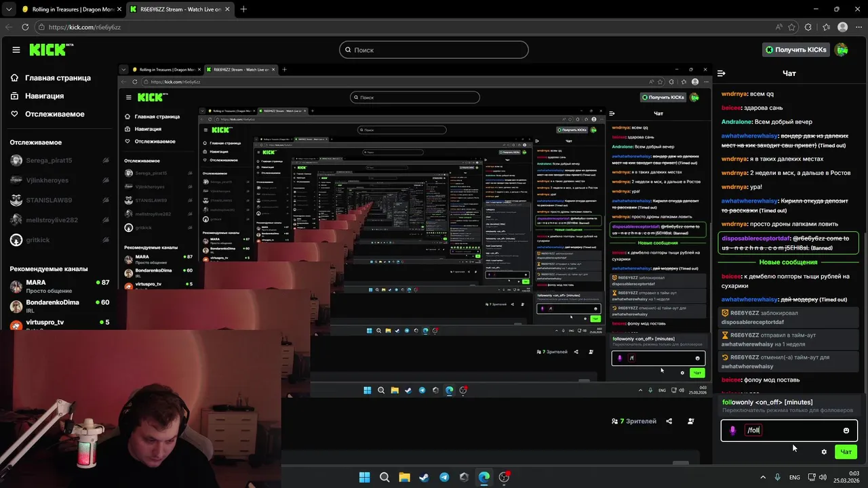Click disposablereceptortdaf username in banned message

click(x=755, y=239)
